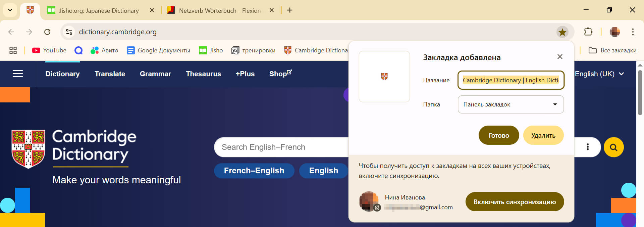Click the Включить синхронизацию button
This screenshot has width=644, height=227.
515,202
